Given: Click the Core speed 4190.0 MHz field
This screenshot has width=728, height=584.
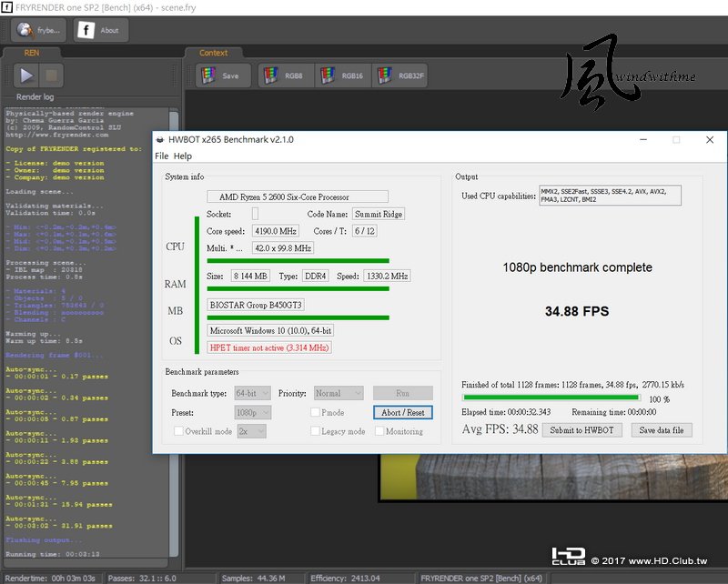Looking at the screenshot, I should [x=276, y=231].
